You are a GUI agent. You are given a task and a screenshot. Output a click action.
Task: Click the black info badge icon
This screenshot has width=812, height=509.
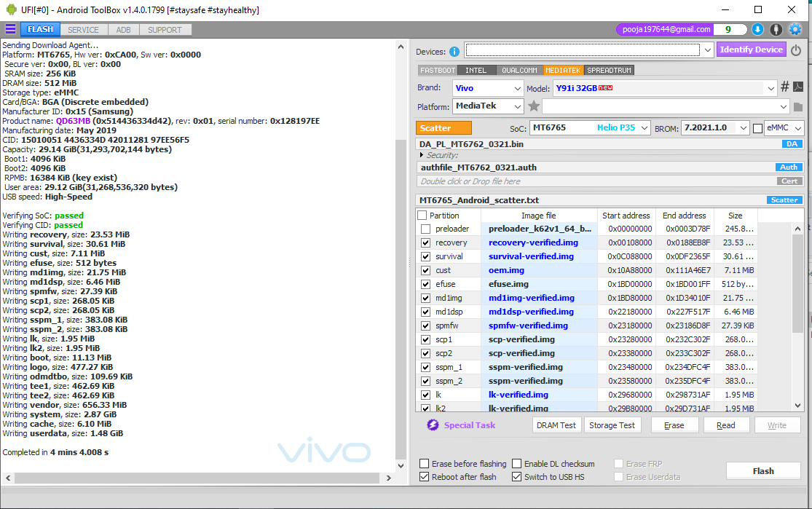click(776, 30)
